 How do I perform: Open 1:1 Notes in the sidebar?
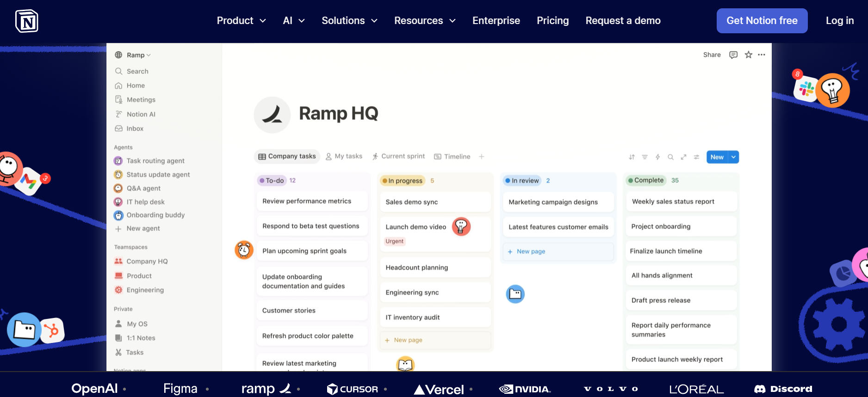tap(135, 338)
